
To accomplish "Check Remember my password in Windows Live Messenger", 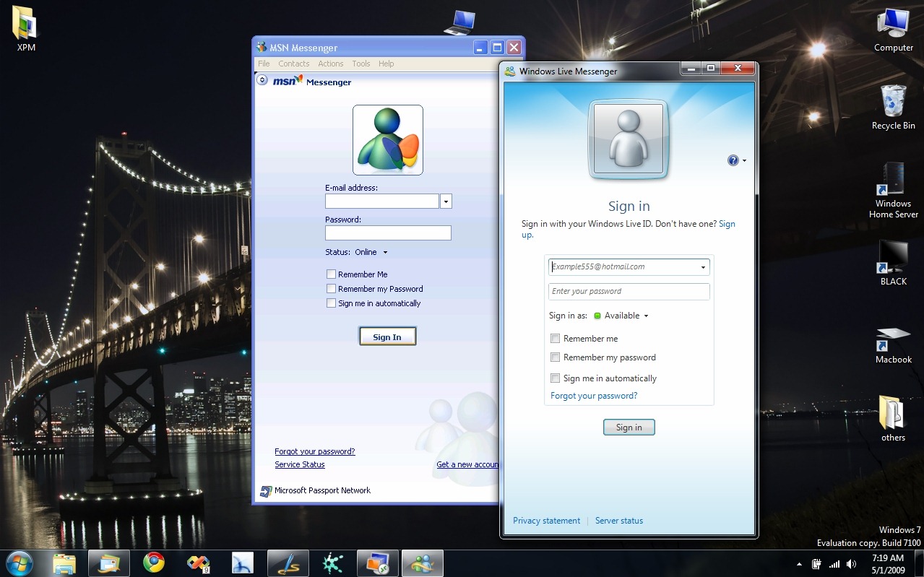I will tap(556, 357).
